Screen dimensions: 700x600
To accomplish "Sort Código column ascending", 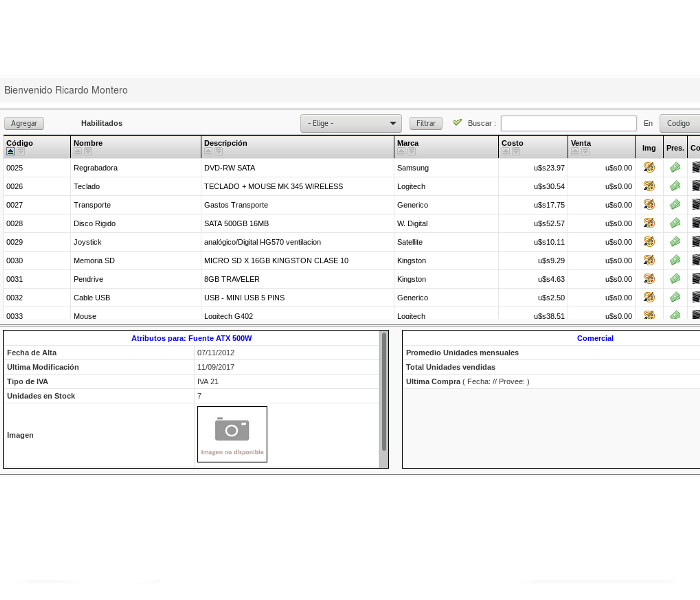I will (x=10, y=152).
